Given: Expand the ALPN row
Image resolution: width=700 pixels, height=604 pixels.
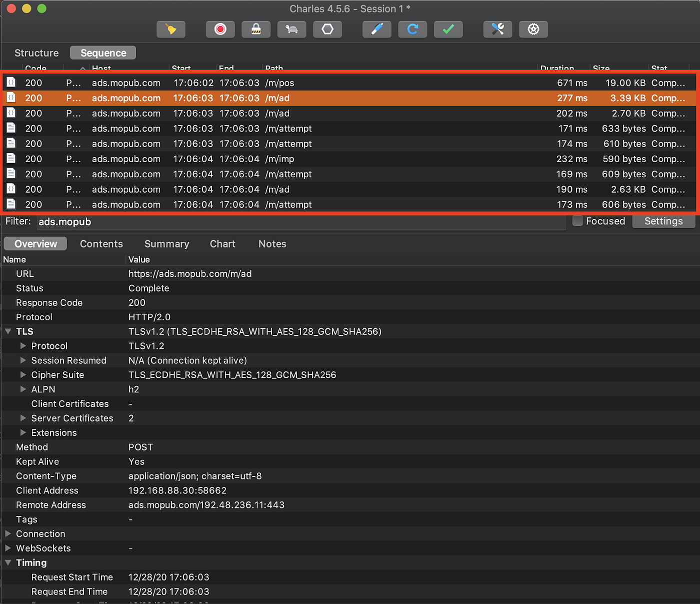Looking at the screenshot, I should tap(23, 389).
